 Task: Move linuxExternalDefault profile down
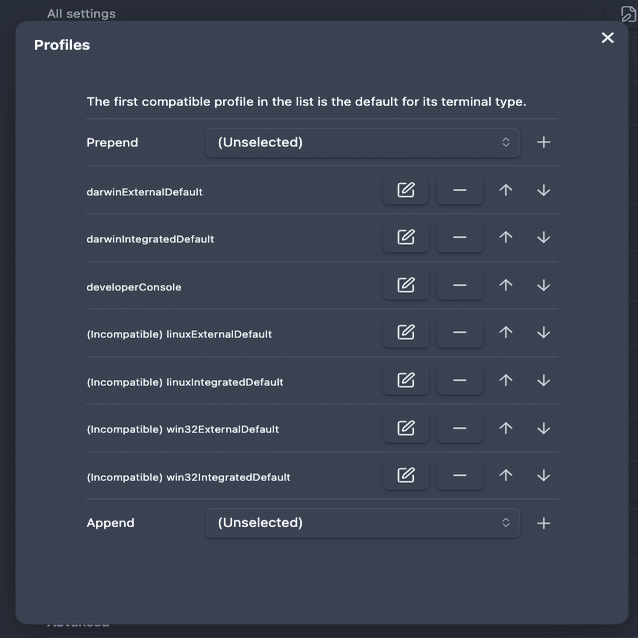coord(543,333)
